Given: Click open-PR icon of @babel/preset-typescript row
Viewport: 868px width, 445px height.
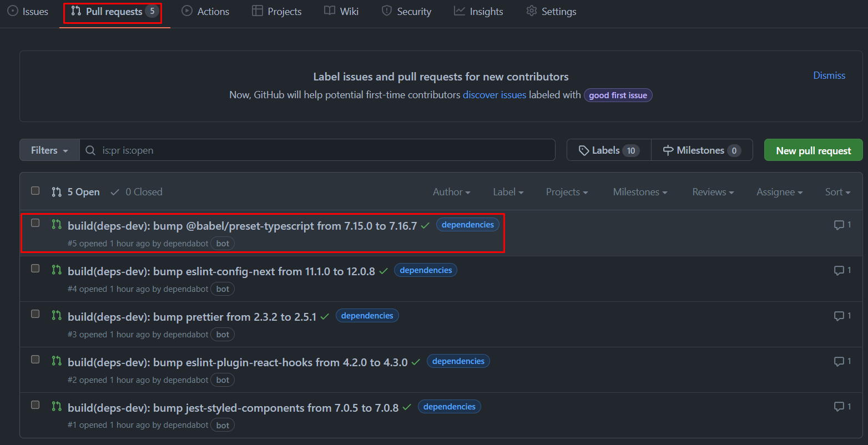Looking at the screenshot, I should pyautogui.click(x=56, y=224).
